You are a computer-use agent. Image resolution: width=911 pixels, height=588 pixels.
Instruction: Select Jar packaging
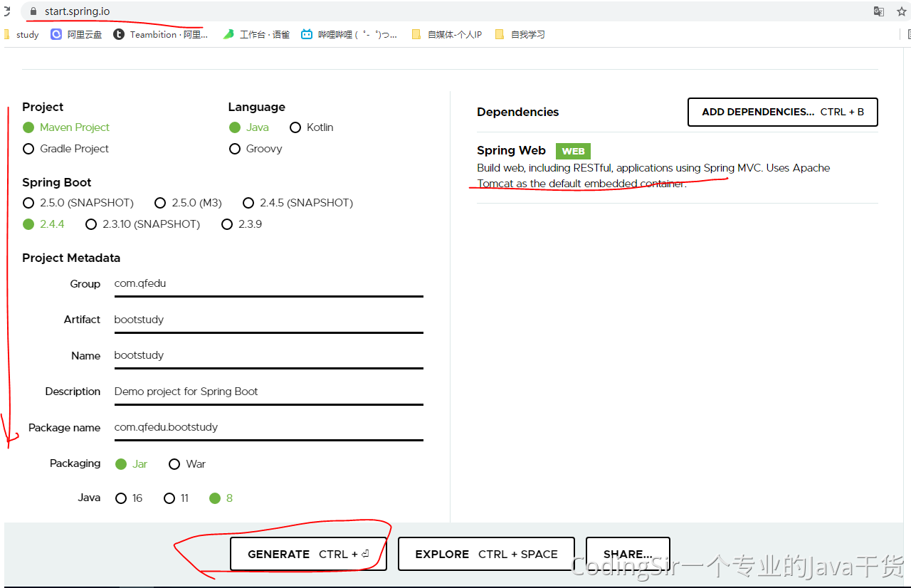[132, 464]
